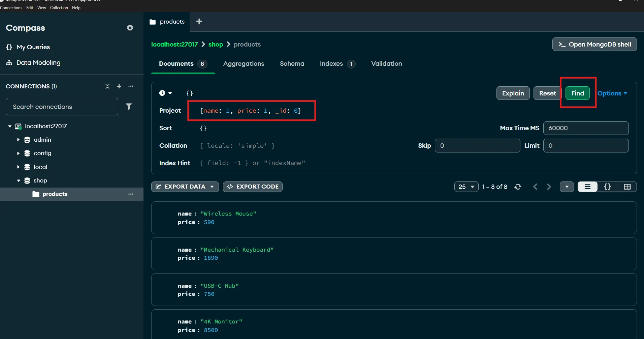Open View menu
Viewport: 644px width, 339px height.
(41, 8)
